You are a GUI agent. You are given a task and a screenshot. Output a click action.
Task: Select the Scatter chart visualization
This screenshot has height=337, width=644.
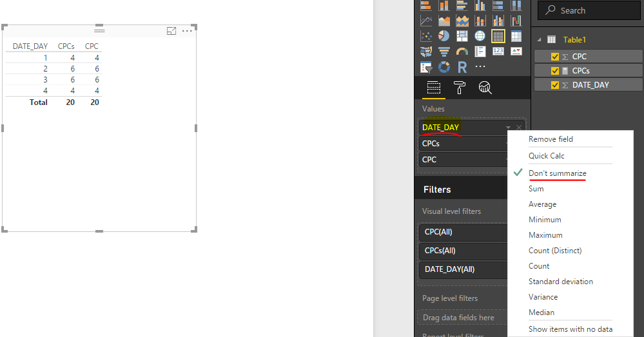(x=426, y=36)
